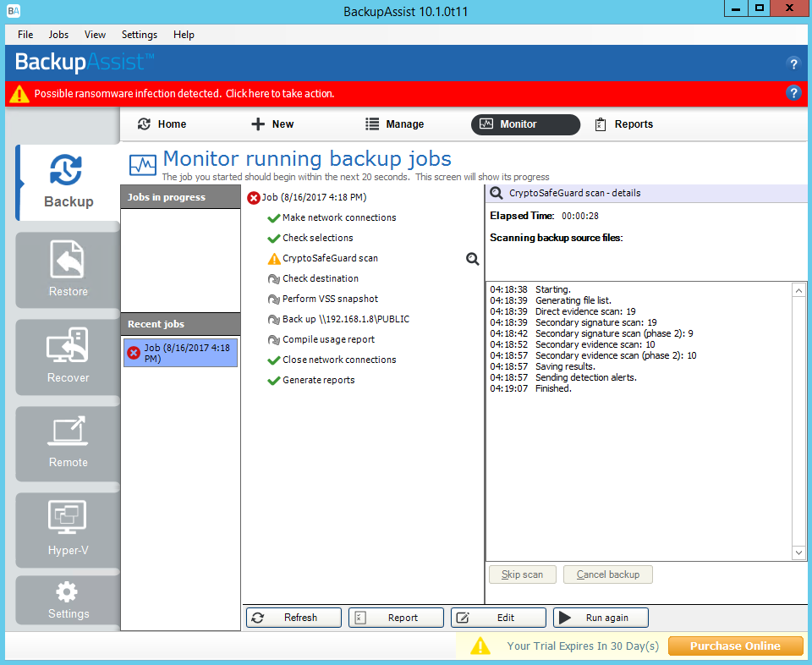This screenshot has height=665, width=812.
Task: Click the Edit button
Action: 499,618
